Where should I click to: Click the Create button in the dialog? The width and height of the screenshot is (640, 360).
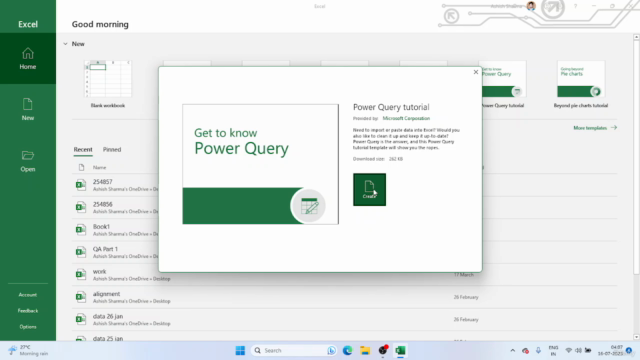369,189
